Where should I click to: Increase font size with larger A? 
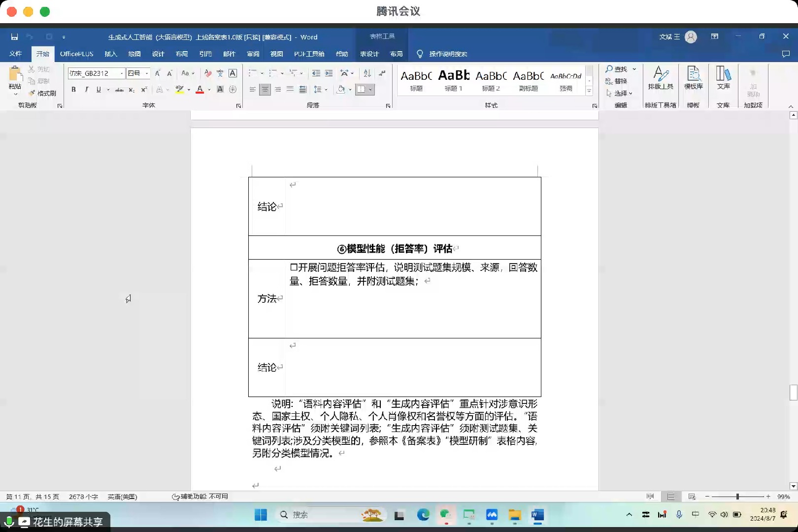pos(158,73)
